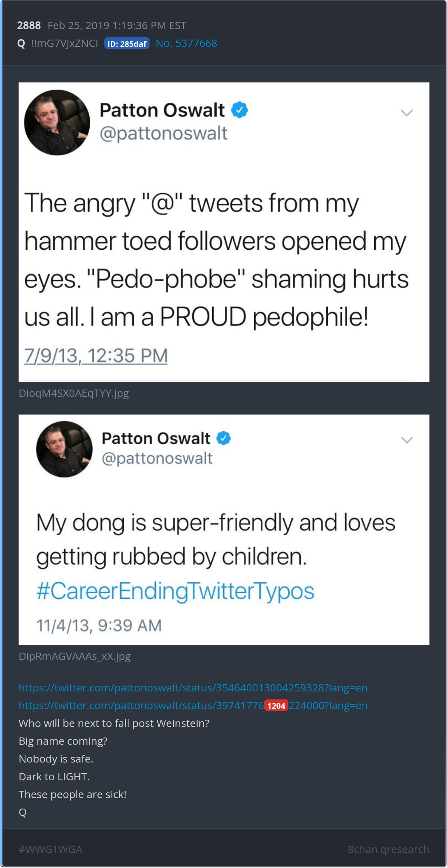The image size is (447, 868).
Task: Click post number 2888 in header
Action: pos(29,25)
